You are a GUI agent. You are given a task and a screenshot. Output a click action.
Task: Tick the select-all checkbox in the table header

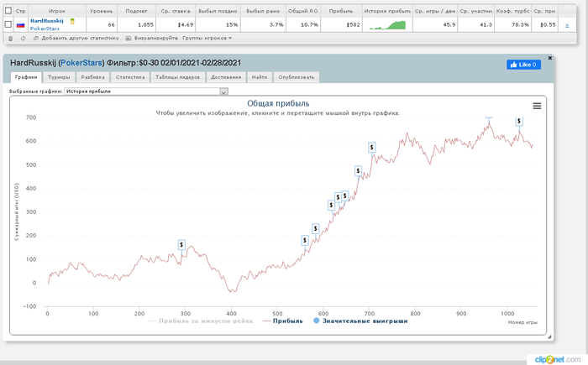(8, 11)
